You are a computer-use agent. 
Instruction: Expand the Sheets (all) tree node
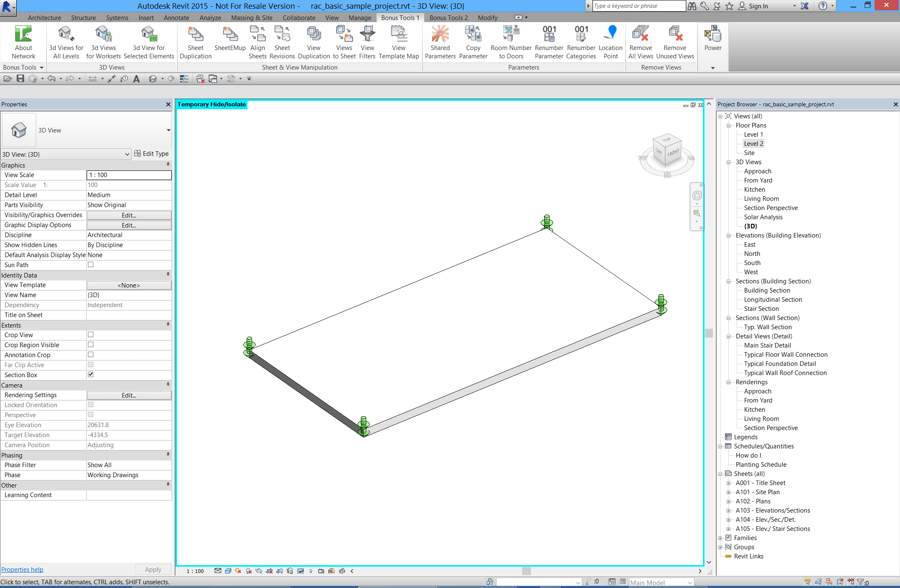(x=721, y=473)
